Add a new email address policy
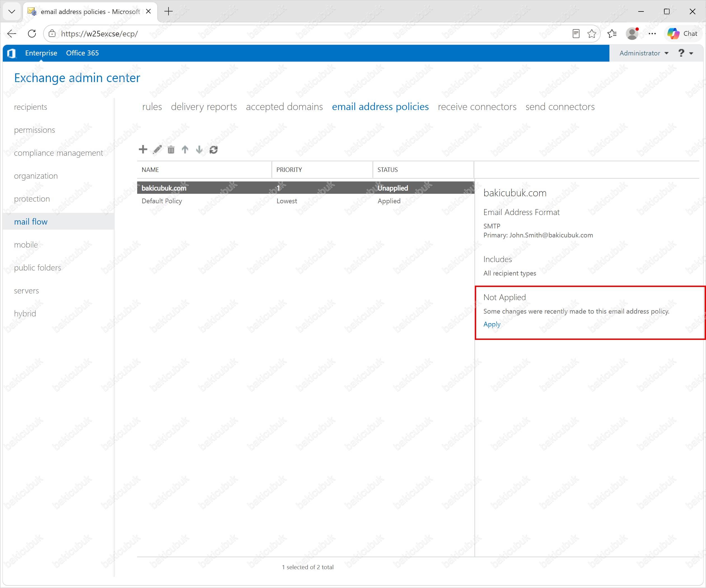706x588 pixels. (143, 149)
